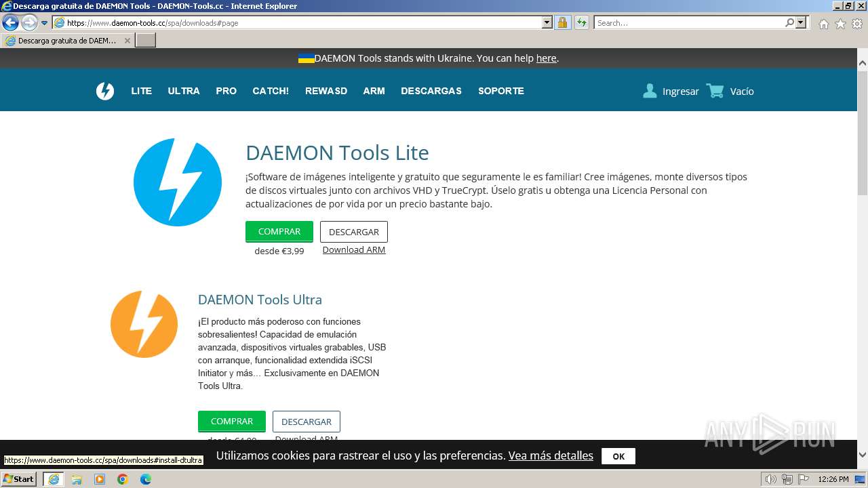Open the LITE menu item

click(x=141, y=91)
